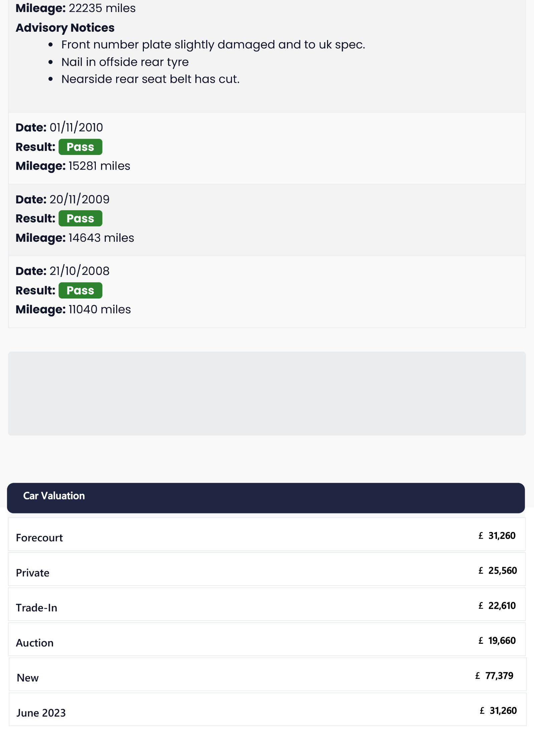Select the Car Valuation header bar

[x=266, y=498]
